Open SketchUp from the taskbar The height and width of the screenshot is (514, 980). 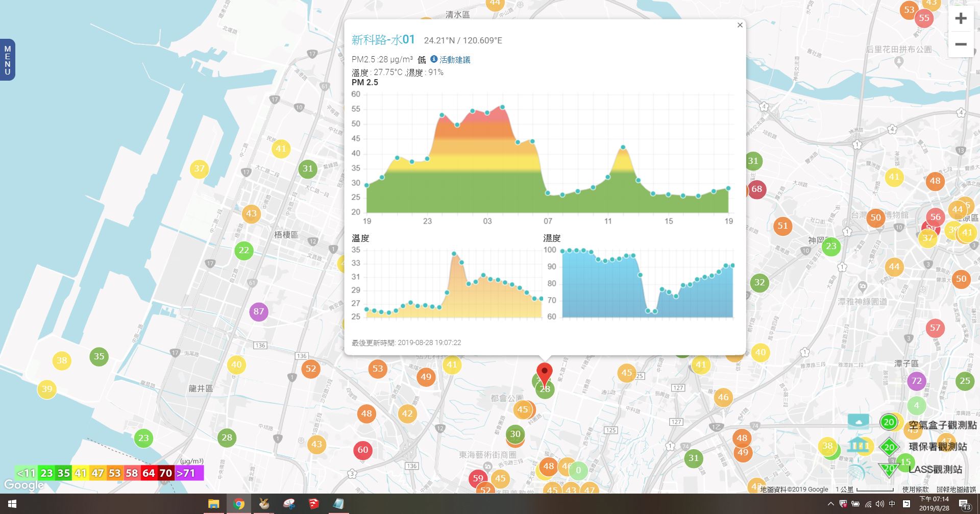314,504
